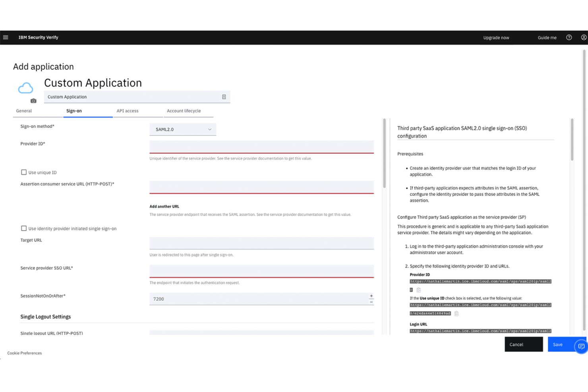Image resolution: width=588 pixels, height=392 pixels.
Task: Click the page's main vertical scrollbar
Action: [x=584, y=190]
